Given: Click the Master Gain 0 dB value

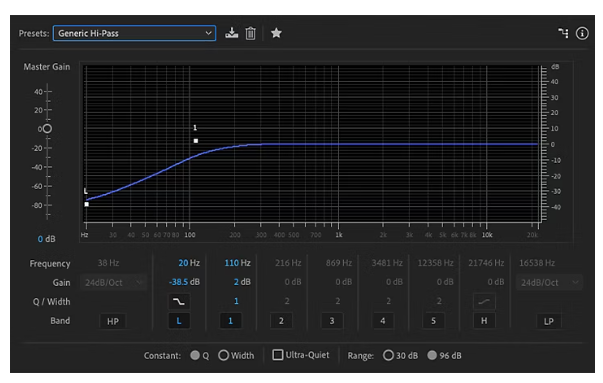Looking at the screenshot, I should [47, 239].
